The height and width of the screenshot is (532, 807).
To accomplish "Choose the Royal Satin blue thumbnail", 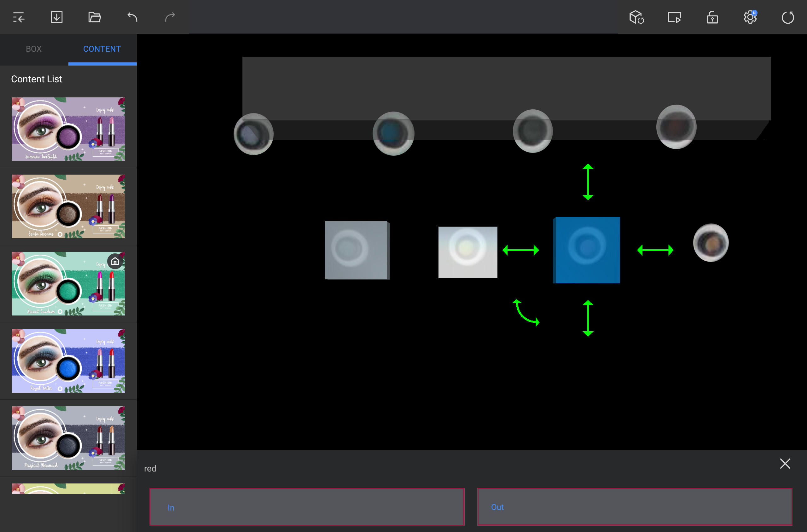I will 68,361.
